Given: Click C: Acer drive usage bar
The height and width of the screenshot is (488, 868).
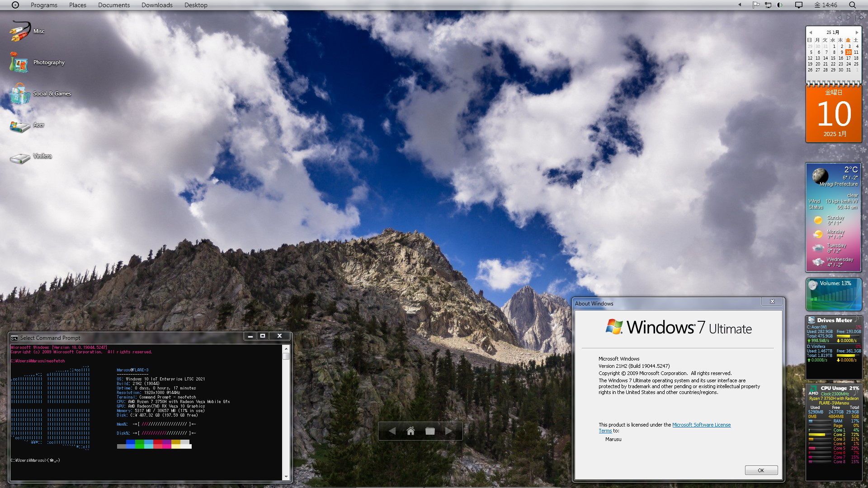Looking at the screenshot, I should coord(849,336).
